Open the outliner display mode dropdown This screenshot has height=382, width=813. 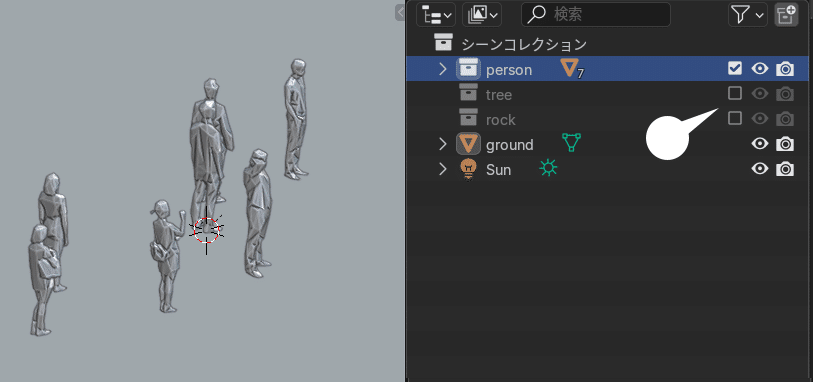(436, 15)
